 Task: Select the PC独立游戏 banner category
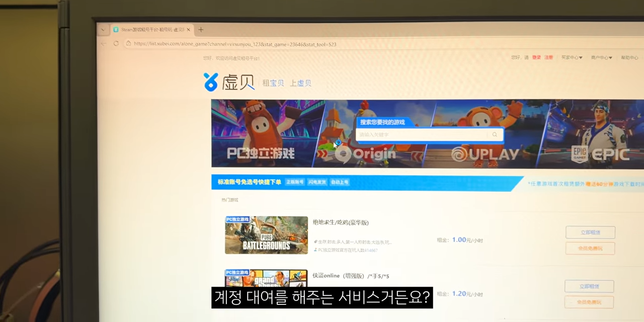(x=261, y=153)
